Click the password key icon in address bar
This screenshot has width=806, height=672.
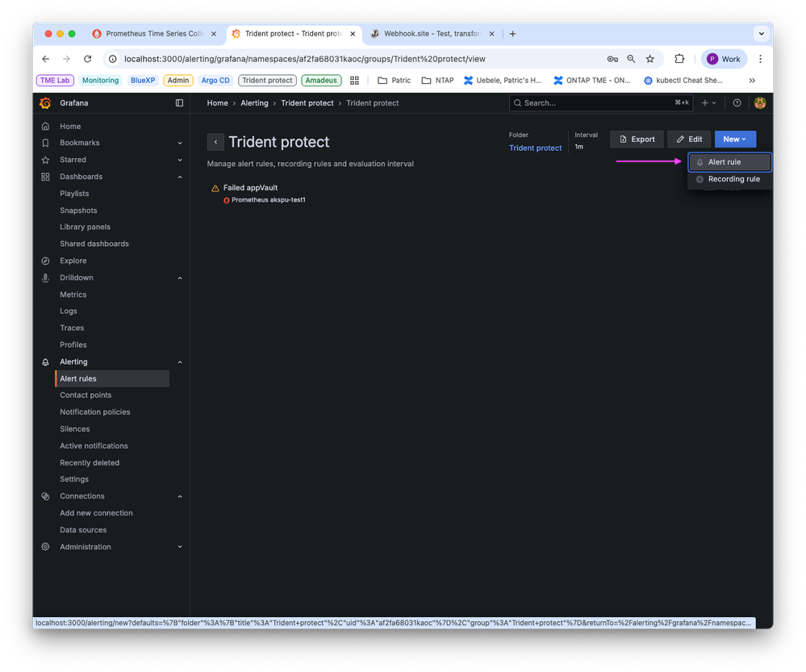[612, 58]
